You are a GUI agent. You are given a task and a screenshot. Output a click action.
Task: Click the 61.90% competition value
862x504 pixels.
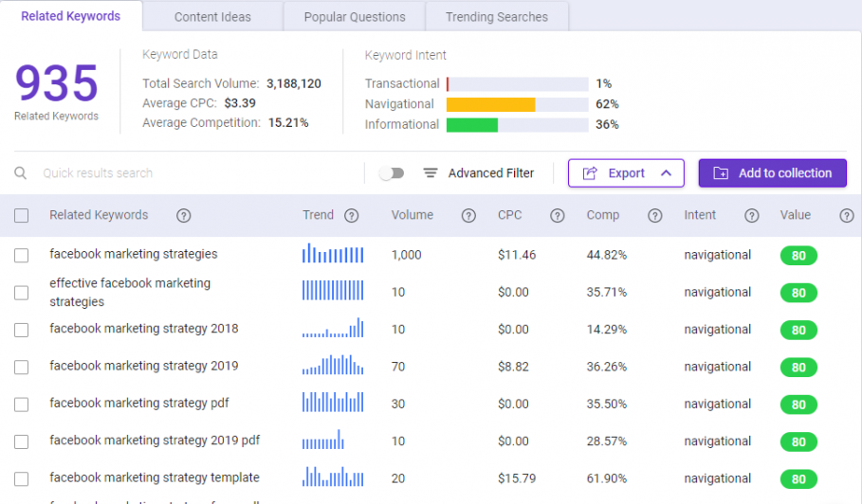pyautogui.click(x=606, y=478)
